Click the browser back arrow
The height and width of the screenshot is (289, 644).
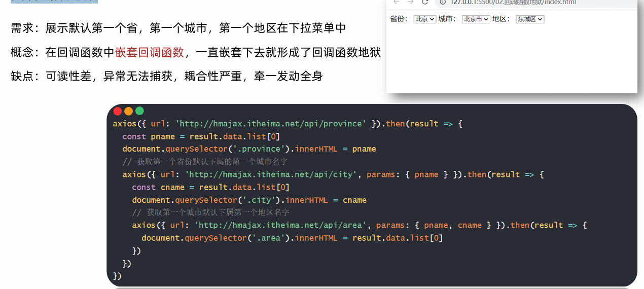click(x=397, y=2)
